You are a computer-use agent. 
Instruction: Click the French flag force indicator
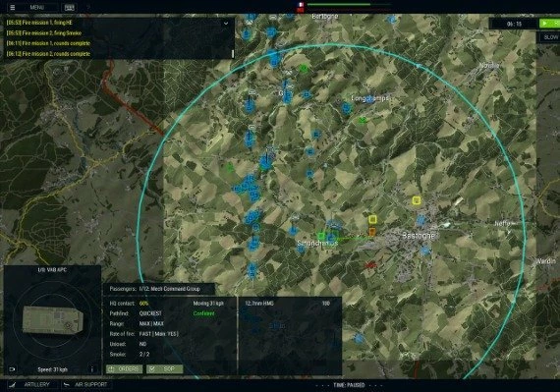301,4
